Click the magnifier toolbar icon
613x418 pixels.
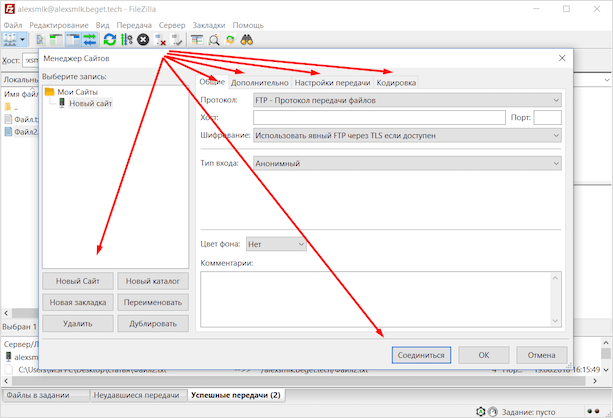pos(214,40)
